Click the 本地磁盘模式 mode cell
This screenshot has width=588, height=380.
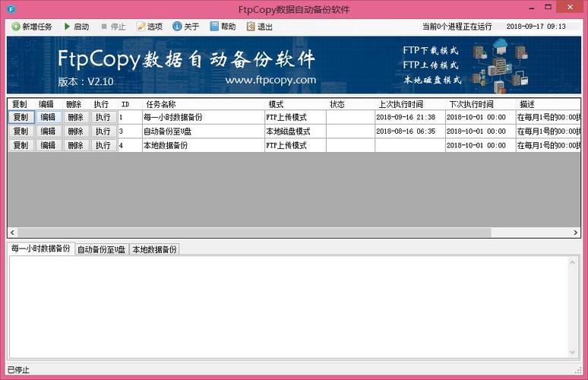295,131
